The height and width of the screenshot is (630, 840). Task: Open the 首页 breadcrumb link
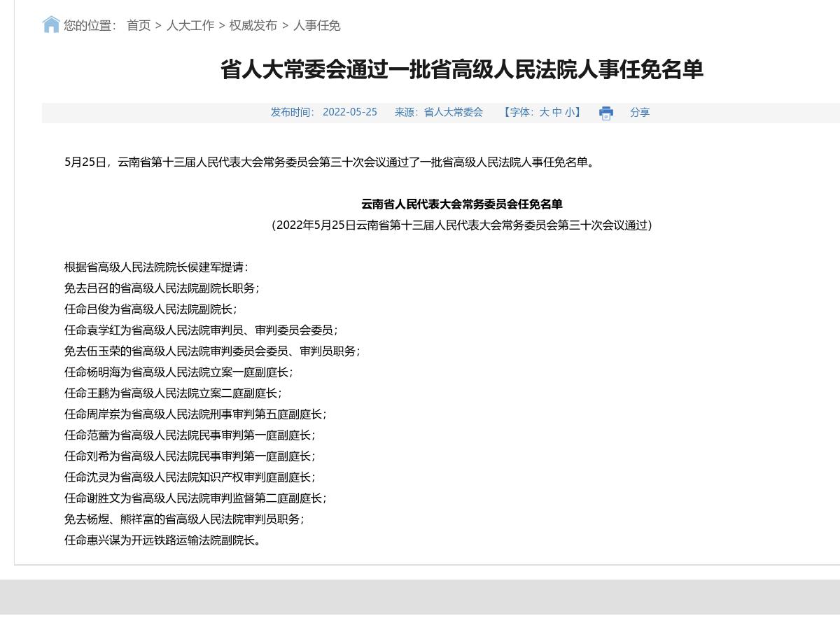(x=139, y=25)
